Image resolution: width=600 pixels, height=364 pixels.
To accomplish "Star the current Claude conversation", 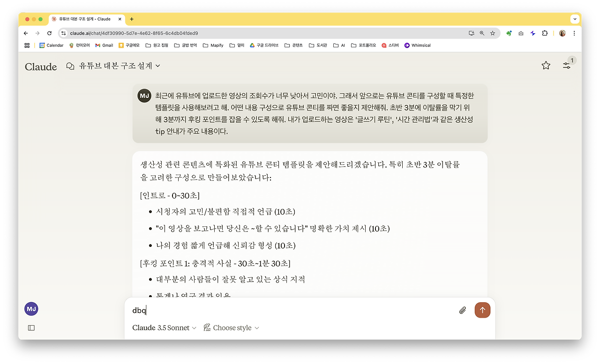I will point(546,66).
